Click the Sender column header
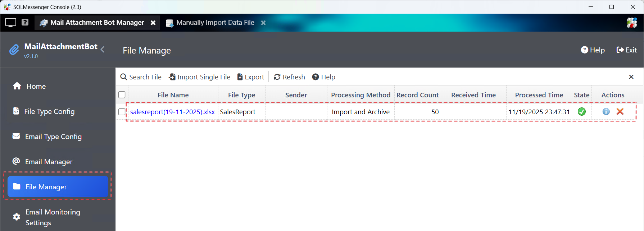The height and width of the screenshot is (231, 644). [x=296, y=95]
